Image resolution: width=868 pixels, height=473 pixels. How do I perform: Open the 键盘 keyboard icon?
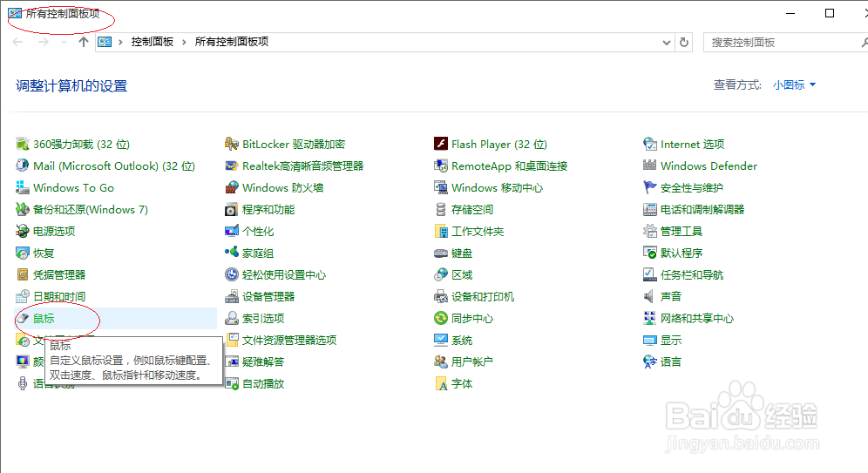(441, 253)
